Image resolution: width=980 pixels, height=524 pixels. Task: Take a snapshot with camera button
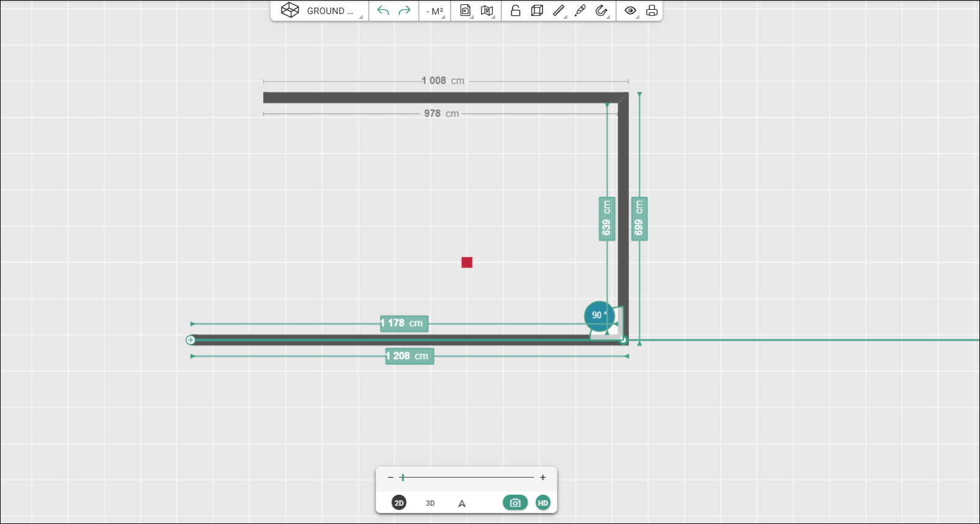click(515, 503)
